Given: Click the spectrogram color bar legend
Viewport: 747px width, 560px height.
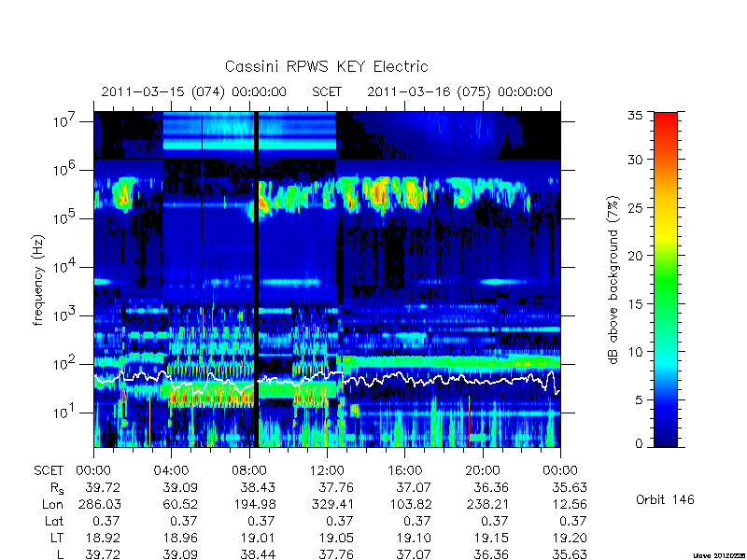Looking at the screenshot, I should tap(666, 279).
